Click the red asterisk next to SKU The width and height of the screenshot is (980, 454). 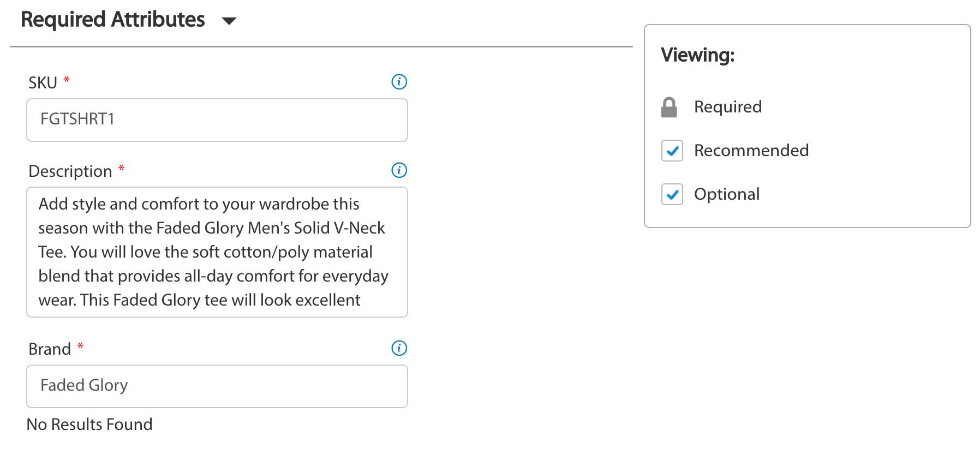pyautogui.click(x=67, y=80)
